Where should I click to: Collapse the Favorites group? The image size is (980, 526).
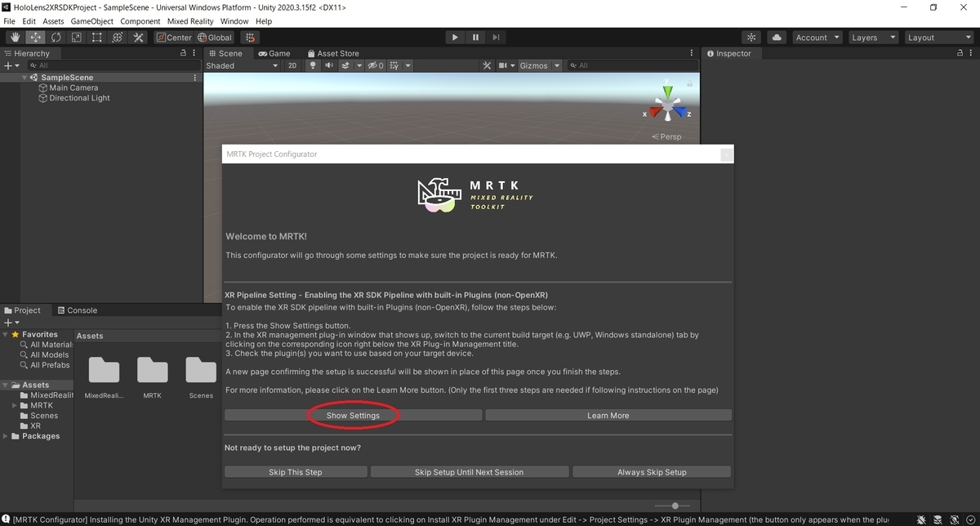tap(6, 334)
